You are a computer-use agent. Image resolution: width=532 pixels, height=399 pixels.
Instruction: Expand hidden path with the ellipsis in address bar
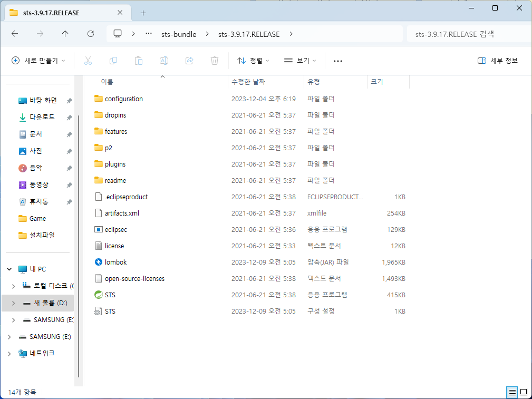tap(148, 34)
